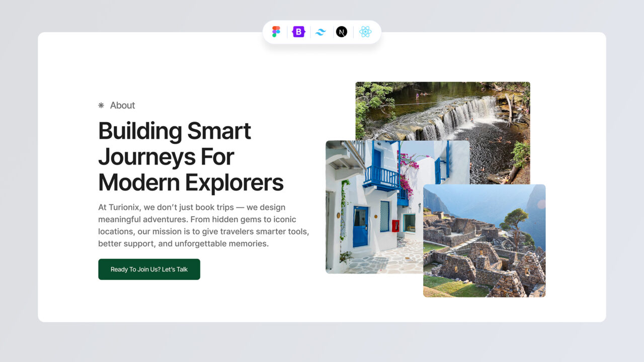This screenshot has width=644, height=362.
Task: Select the purple Bootstrap icon
Action: (x=299, y=32)
